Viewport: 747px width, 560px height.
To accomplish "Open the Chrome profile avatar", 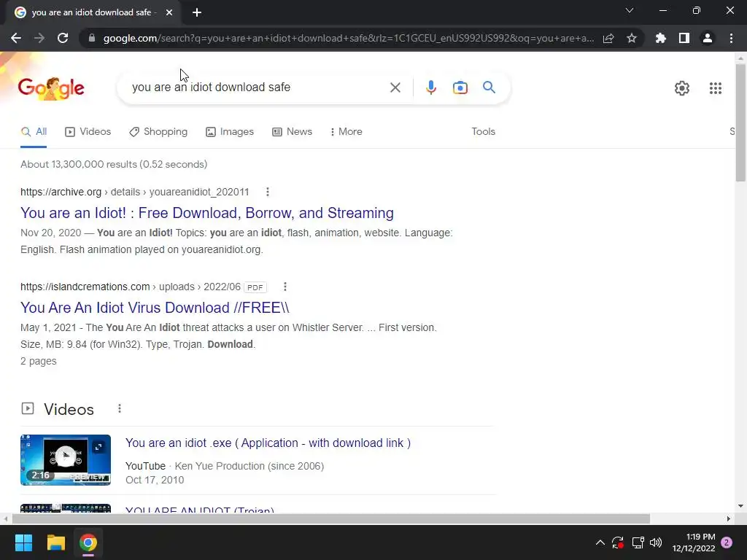I will pos(708,38).
